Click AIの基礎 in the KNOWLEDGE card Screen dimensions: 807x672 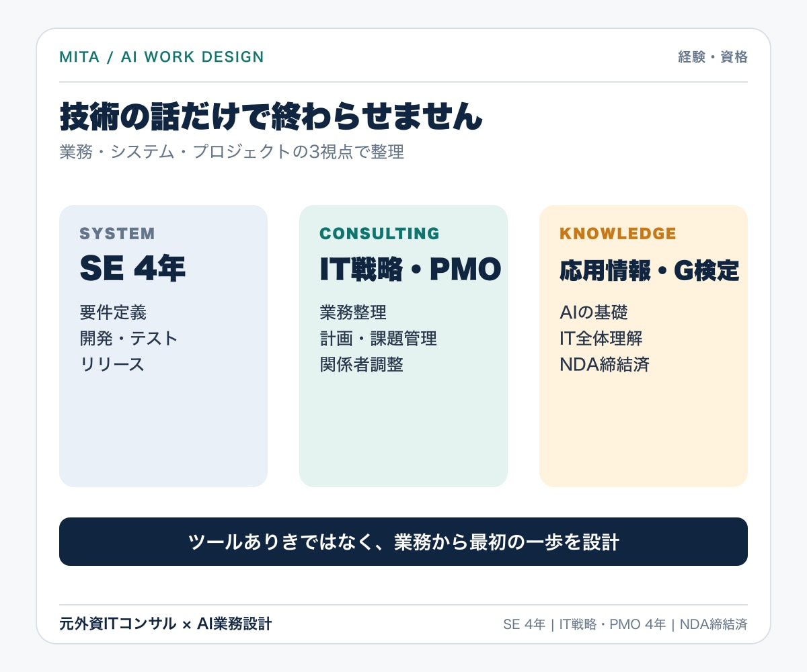point(593,312)
